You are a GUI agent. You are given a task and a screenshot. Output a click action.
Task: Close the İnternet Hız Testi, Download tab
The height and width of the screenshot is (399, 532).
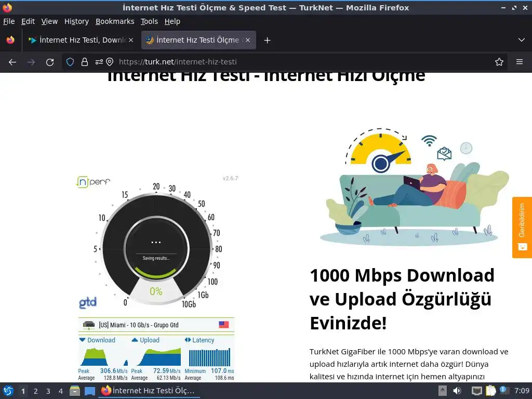tap(131, 40)
